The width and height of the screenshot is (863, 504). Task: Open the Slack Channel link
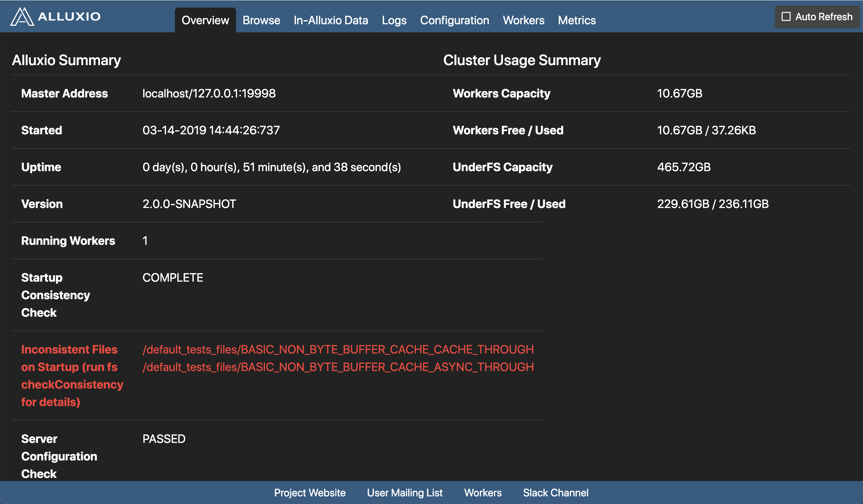coord(556,492)
